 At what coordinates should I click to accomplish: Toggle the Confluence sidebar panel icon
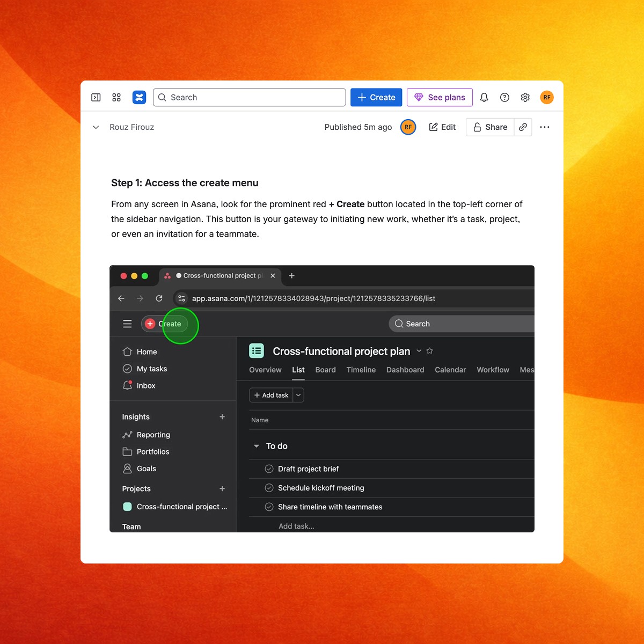point(96,97)
